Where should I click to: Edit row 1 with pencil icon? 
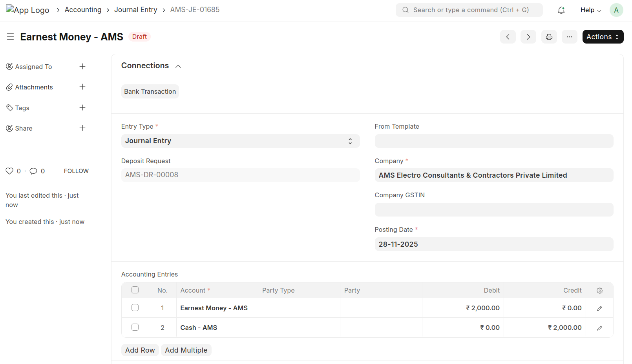tap(599, 308)
